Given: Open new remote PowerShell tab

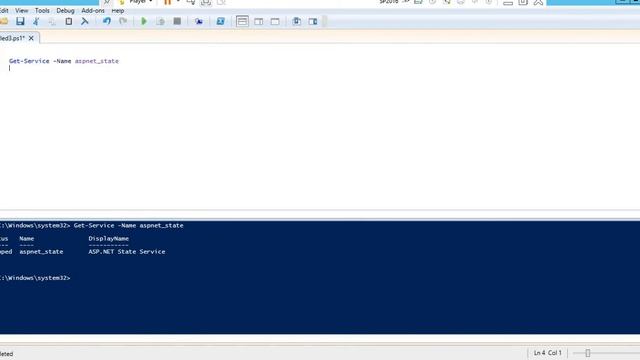Looking at the screenshot, I should [199, 21].
